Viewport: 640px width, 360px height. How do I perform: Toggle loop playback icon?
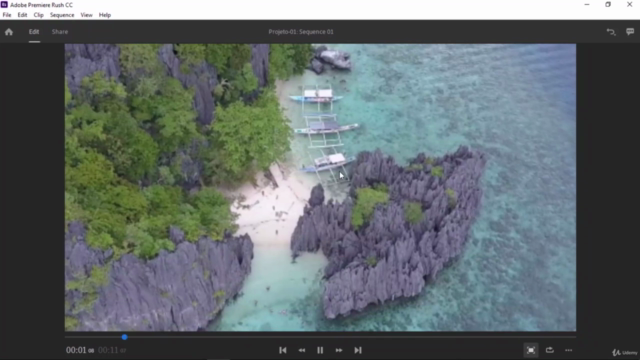point(550,350)
